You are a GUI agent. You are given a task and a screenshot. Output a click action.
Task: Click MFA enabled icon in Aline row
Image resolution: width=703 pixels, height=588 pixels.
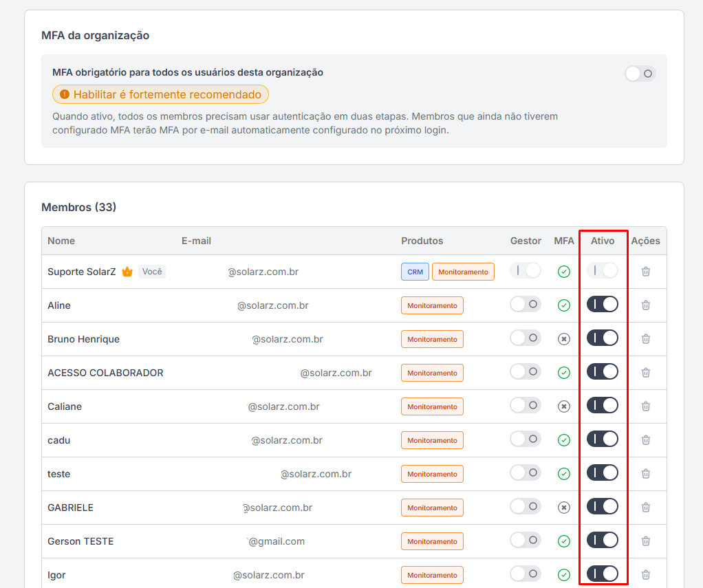click(564, 305)
